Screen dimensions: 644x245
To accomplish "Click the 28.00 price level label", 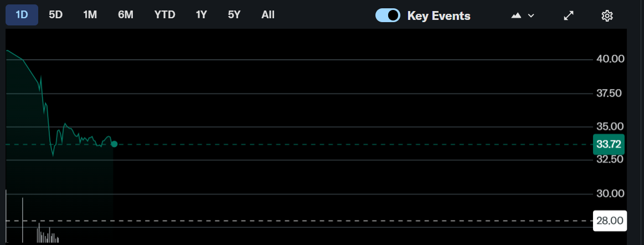I will click(610, 221).
